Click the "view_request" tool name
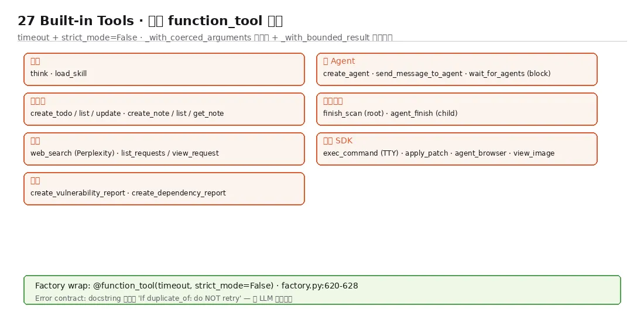This screenshot has height=316, width=644. 196,153
